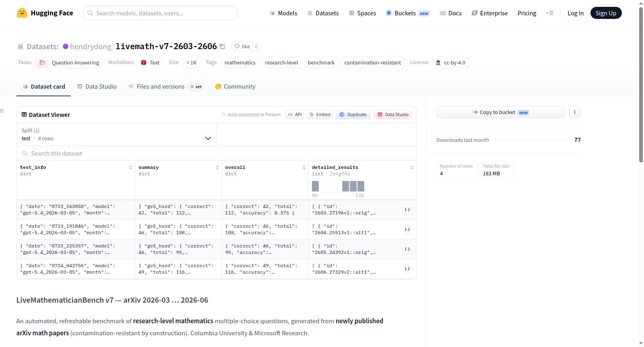The width and height of the screenshot is (644, 347).
Task: Click the livemath-v7-2603-2606 dataset title
Action: 166,46
